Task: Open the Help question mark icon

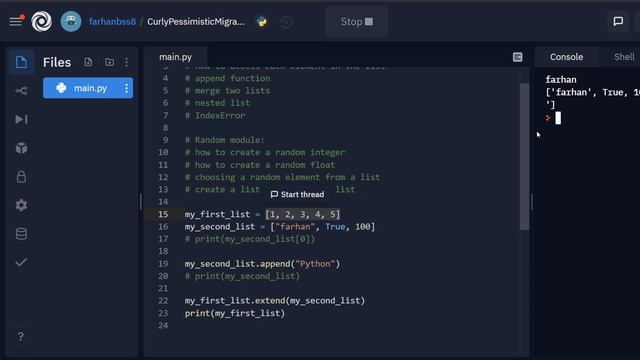Action: click(20, 337)
